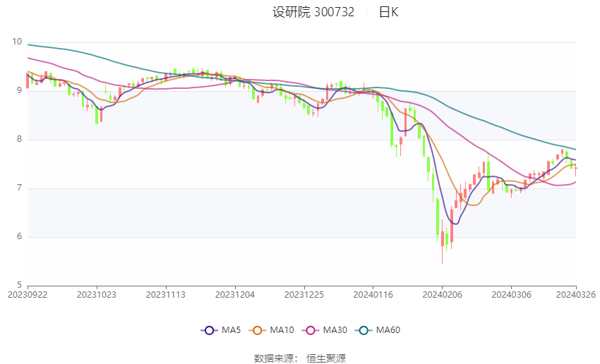The height and width of the screenshot is (364, 600).
Task: Hide the MA10 line via its label
Action: pyautogui.click(x=282, y=330)
